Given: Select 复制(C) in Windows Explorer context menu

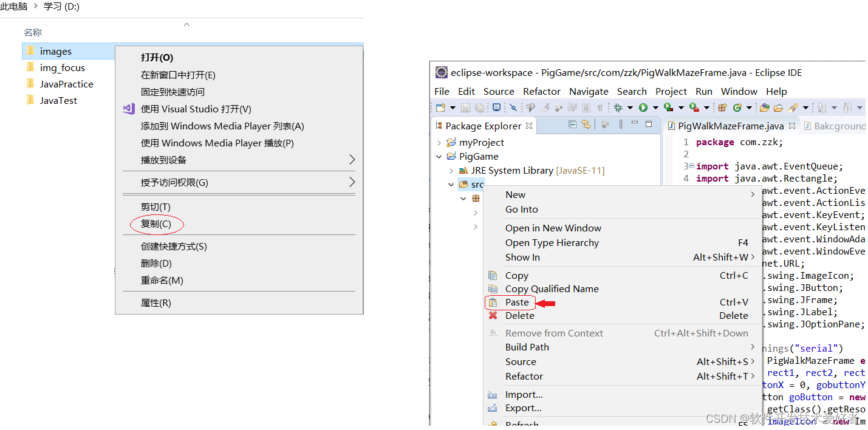Looking at the screenshot, I should [x=239, y=224].
